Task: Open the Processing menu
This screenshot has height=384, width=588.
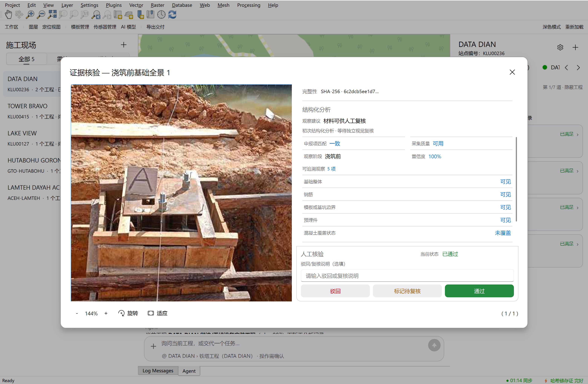Action: click(x=248, y=5)
